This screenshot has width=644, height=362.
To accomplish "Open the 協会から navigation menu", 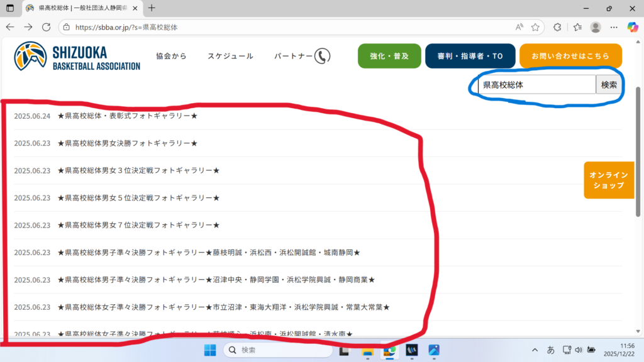I will (172, 56).
